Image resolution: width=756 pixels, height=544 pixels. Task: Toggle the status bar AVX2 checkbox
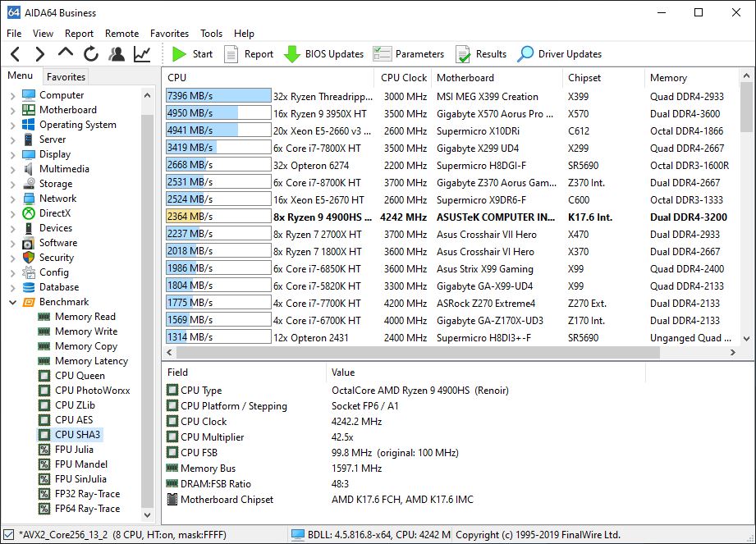pos(8,535)
